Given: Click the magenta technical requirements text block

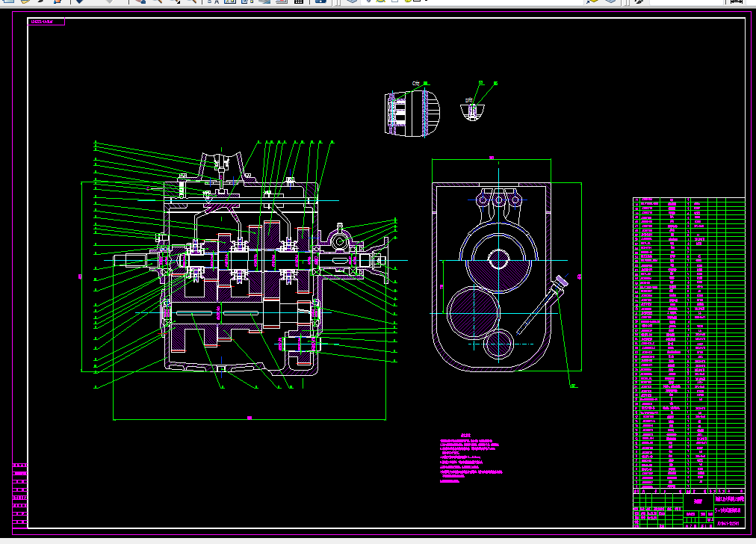Looking at the screenshot, I should coord(471,458).
